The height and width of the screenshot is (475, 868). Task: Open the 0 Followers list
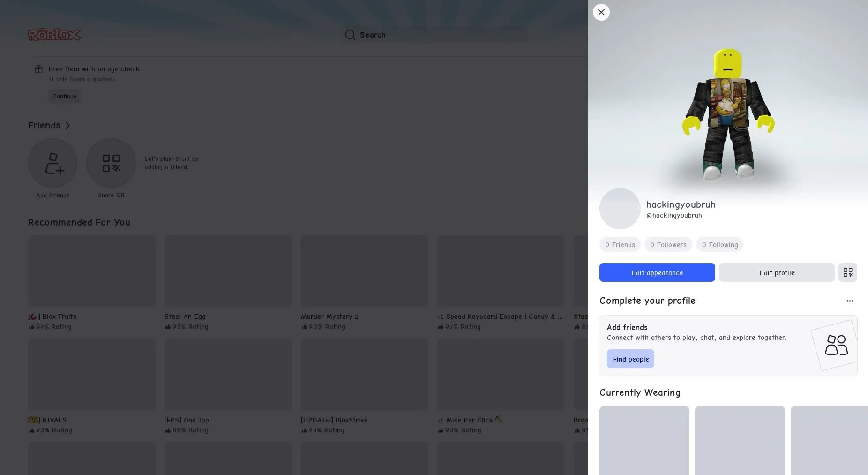tap(668, 245)
